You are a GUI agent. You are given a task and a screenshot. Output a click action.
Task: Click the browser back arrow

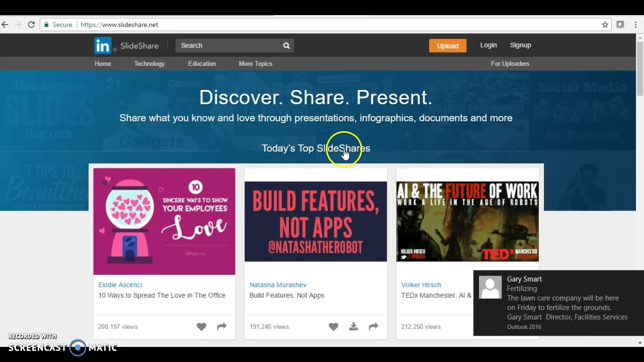(x=5, y=25)
